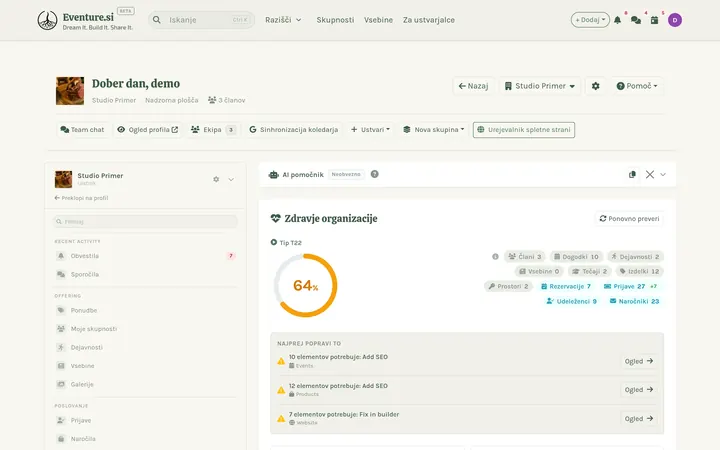Click the Vsebine icon in sidebar

pyautogui.click(x=61, y=366)
